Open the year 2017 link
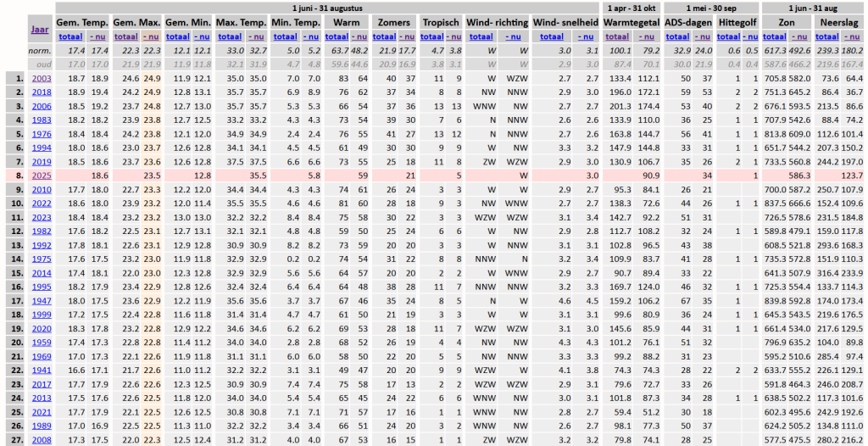Screen dimensions: 868x446 [42, 384]
